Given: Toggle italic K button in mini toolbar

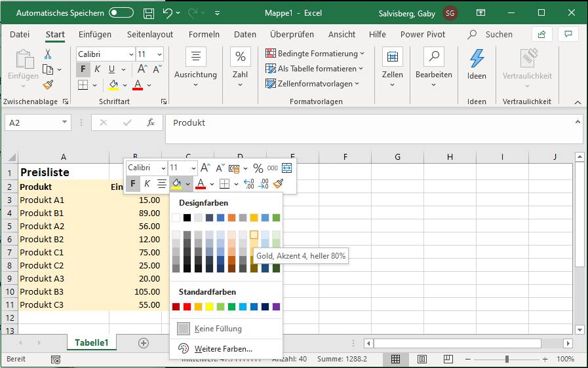Looking at the screenshot, I should 147,184.
